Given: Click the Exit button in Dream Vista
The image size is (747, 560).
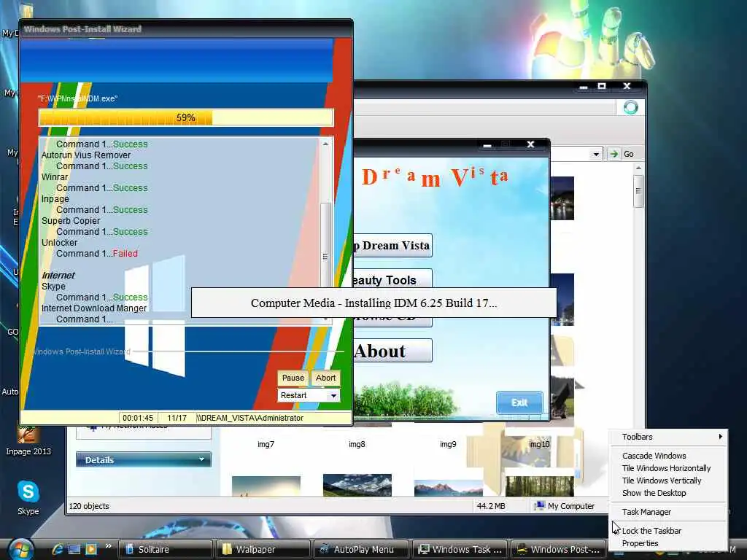Looking at the screenshot, I should coord(519,402).
